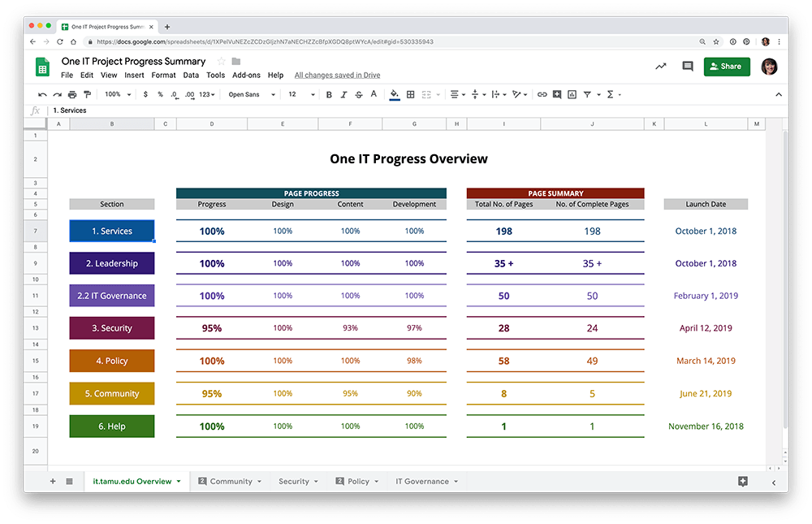Screen dimensions: 812x524
Task: Open a new browser tab
Action: [x=167, y=27]
